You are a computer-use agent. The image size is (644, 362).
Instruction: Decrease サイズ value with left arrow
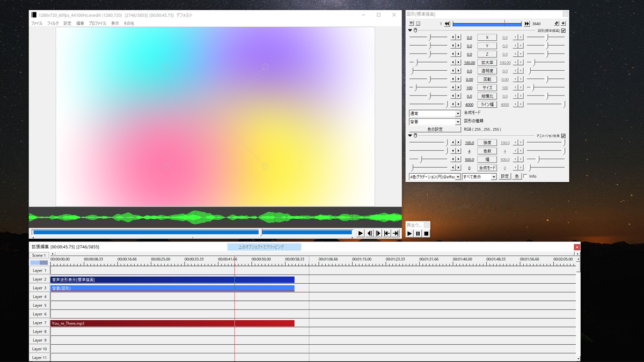[452, 87]
